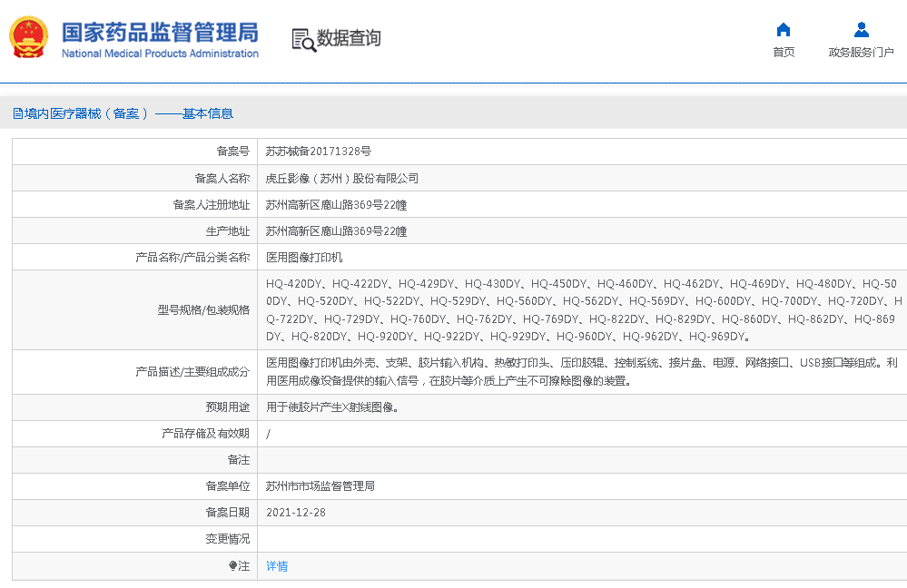Click company name 虎丘影像（苏州）股份有限公司
The image size is (907, 588).
tap(342, 178)
